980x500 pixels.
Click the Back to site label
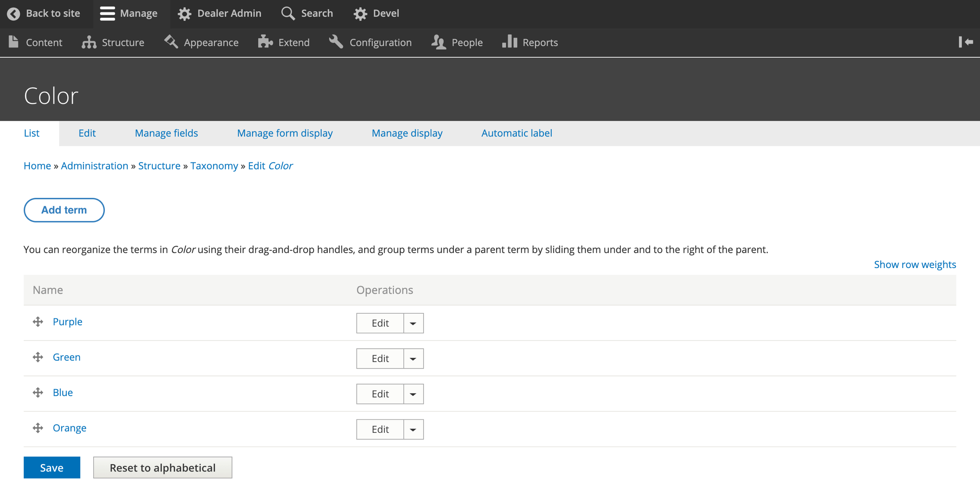coord(53,13)
